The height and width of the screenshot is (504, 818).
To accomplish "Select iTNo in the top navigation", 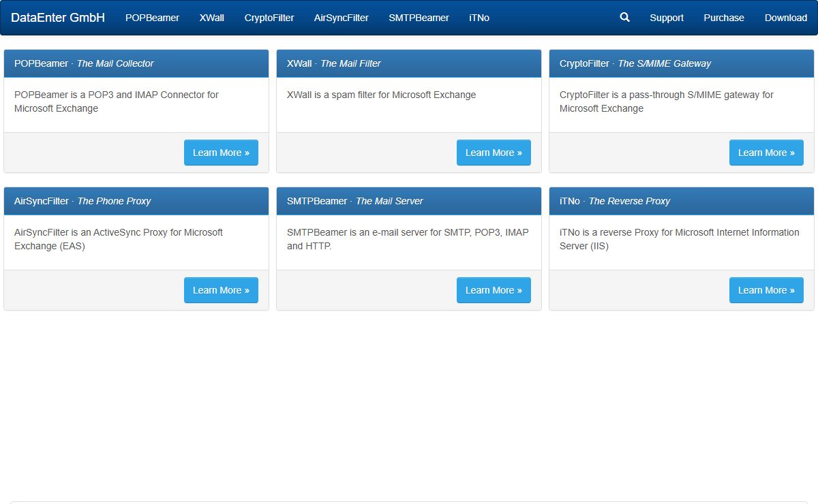I will (479, 18).
